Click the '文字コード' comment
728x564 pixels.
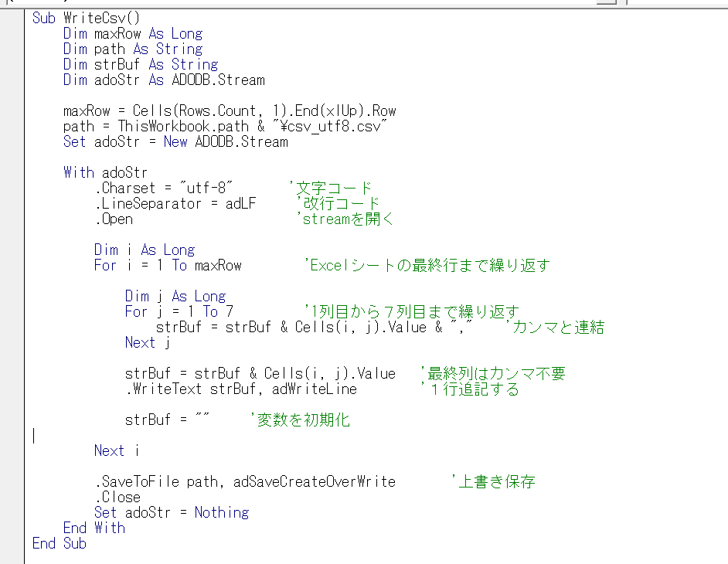(331, 188)
